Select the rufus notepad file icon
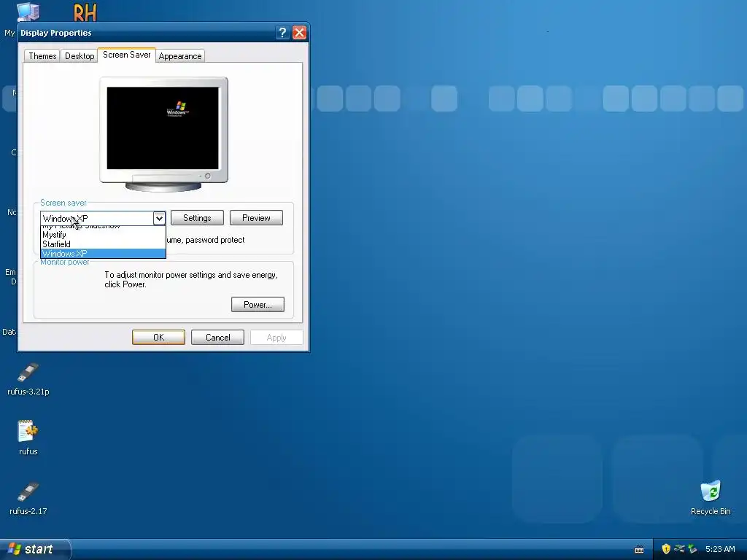This screenshot has height=560, width=747. tap(28, 437)
